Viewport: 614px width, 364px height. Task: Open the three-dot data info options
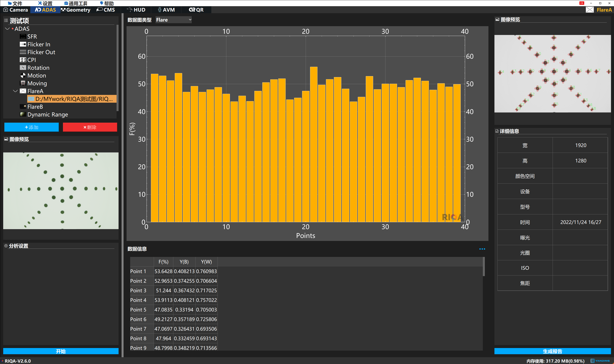click(x=482, y=249)
